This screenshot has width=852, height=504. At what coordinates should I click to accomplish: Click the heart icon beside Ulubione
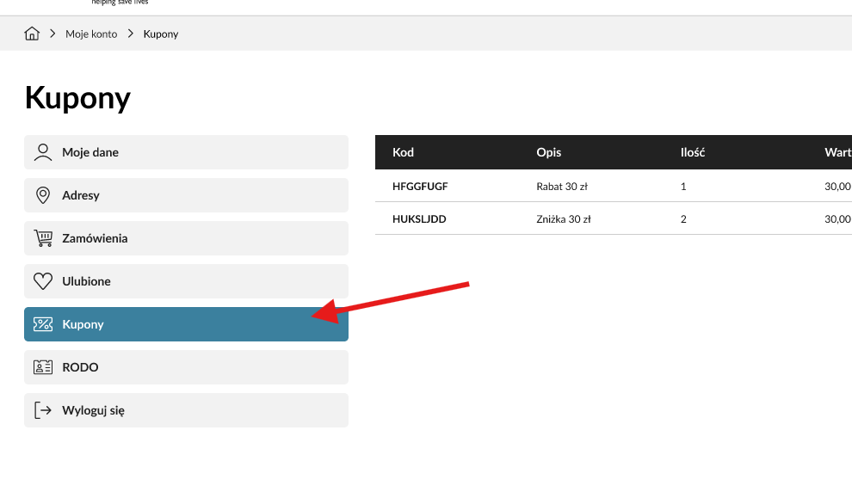pos(43,280)
